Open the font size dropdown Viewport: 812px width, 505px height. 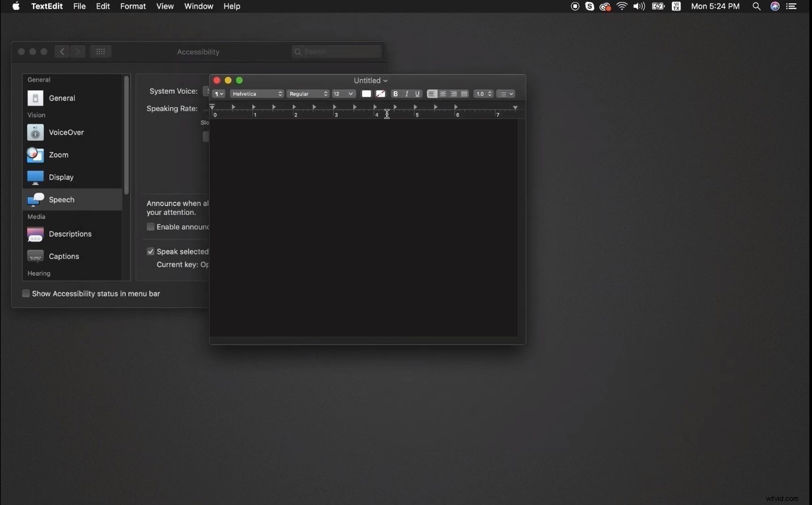[343, 93]
